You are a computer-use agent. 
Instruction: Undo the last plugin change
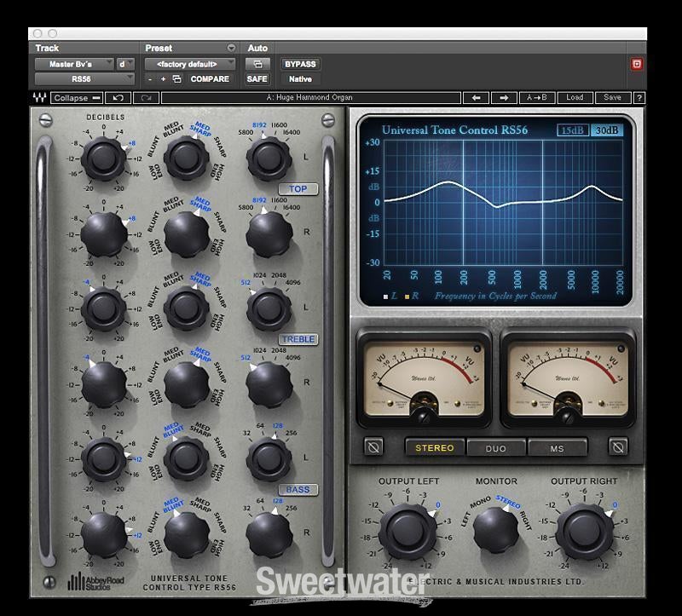[118, 98]
